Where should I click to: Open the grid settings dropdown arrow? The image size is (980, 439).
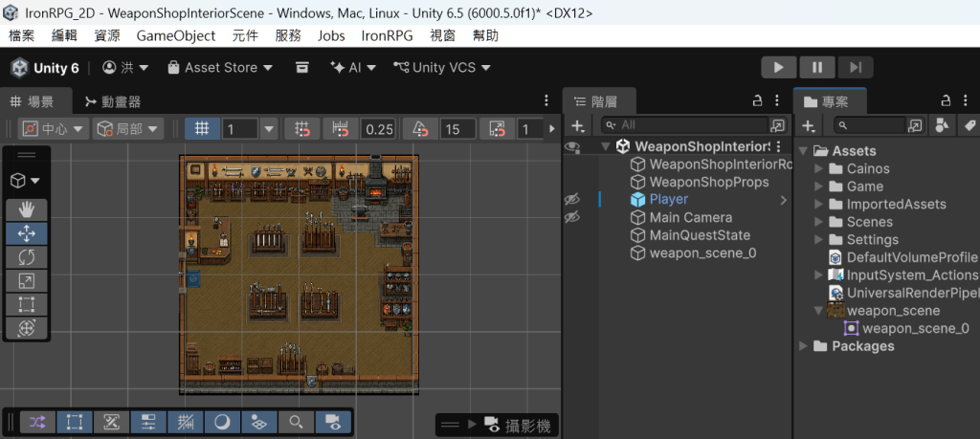269,129
